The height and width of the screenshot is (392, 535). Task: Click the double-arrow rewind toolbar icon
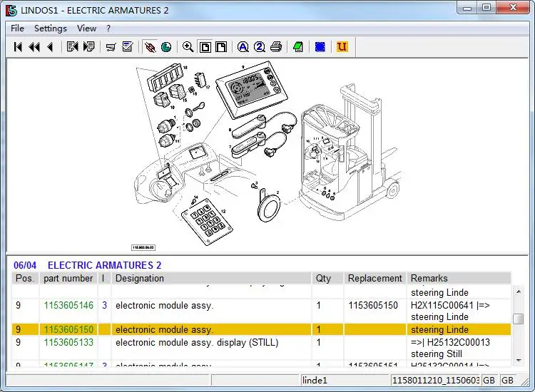(x=34, y=47)
